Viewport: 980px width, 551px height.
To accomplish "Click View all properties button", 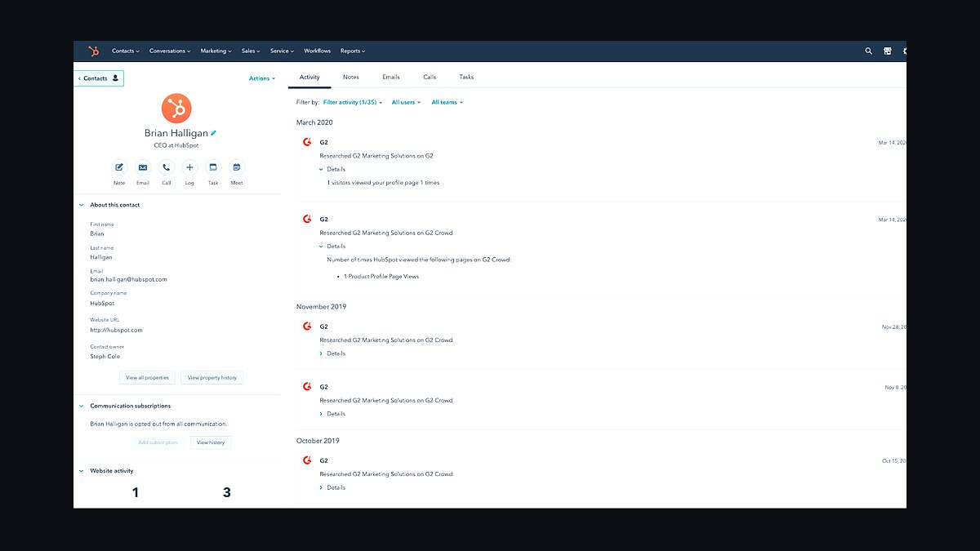I will coord(147,378).
